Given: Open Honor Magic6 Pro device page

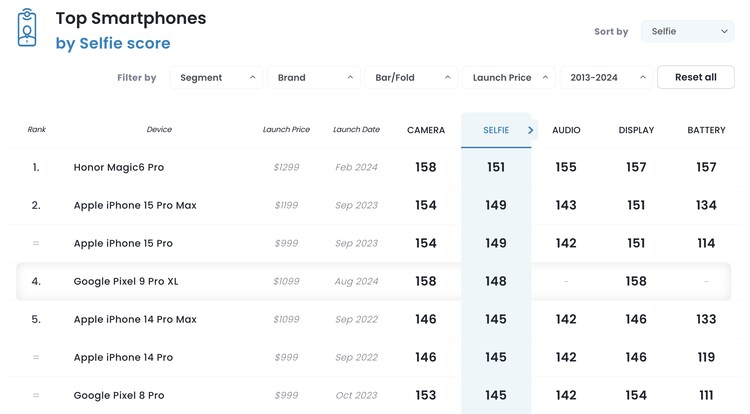Looking at the screenshot, I should coord(119,168).
